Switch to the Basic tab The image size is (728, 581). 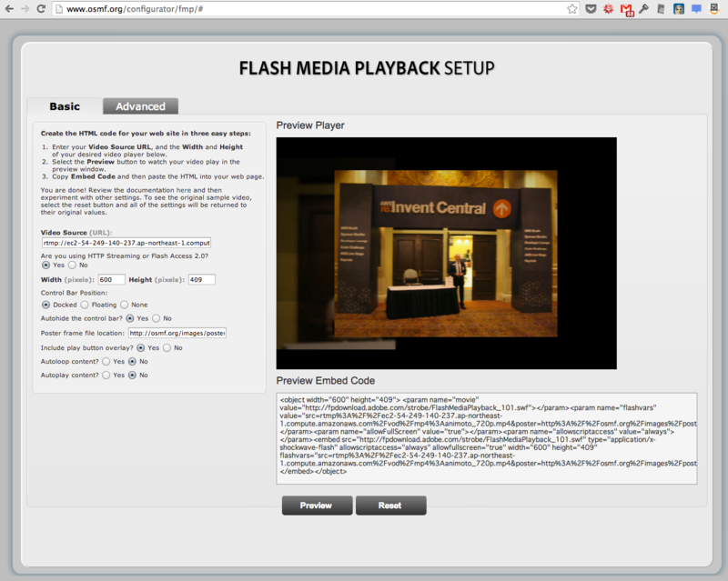[x=65, y=106]
